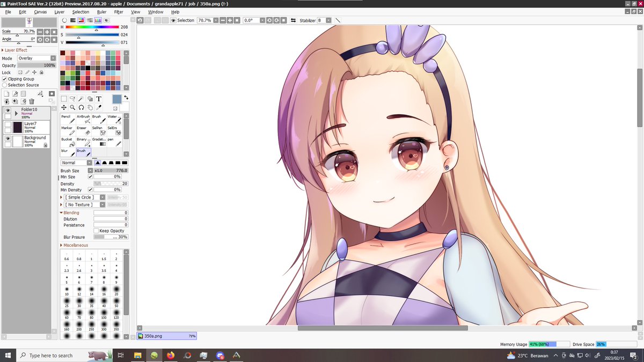Choose brush size preset 30
The width and height of the screenshot is (644, 362).
click(x=78, y=303)
